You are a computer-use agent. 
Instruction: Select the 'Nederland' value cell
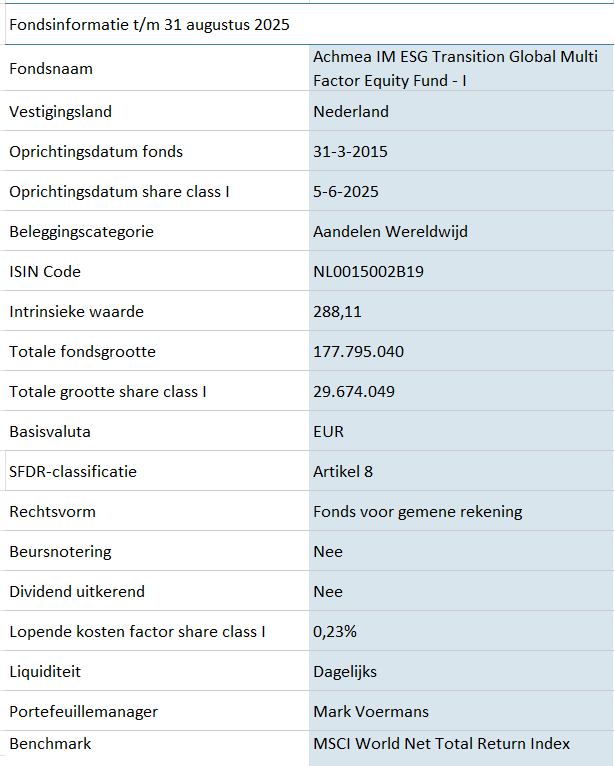coord(351,112)
